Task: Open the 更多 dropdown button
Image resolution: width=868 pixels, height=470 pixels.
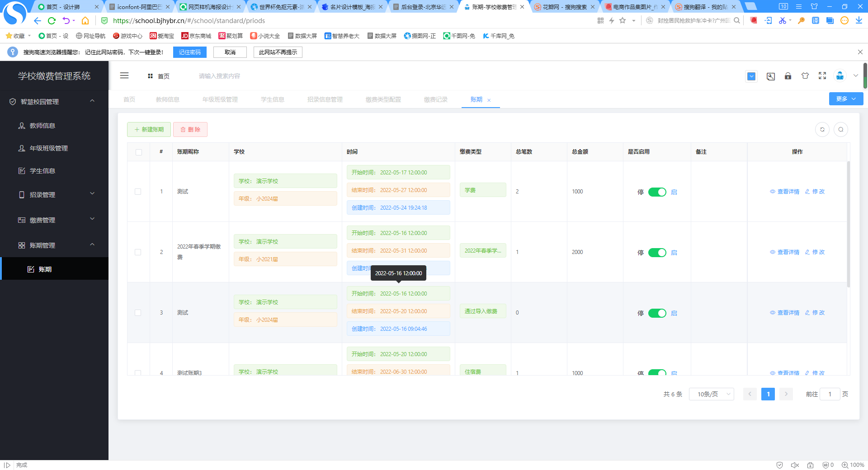Action: [x=845, y=99]
